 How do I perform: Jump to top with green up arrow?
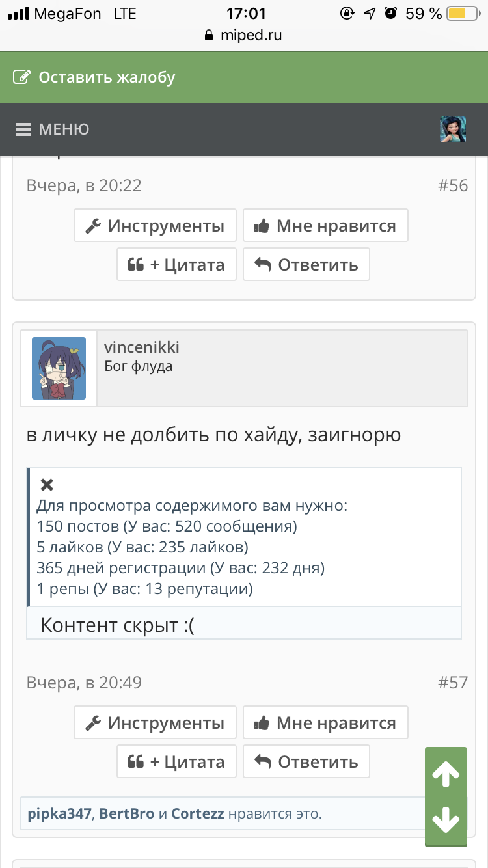446,774
